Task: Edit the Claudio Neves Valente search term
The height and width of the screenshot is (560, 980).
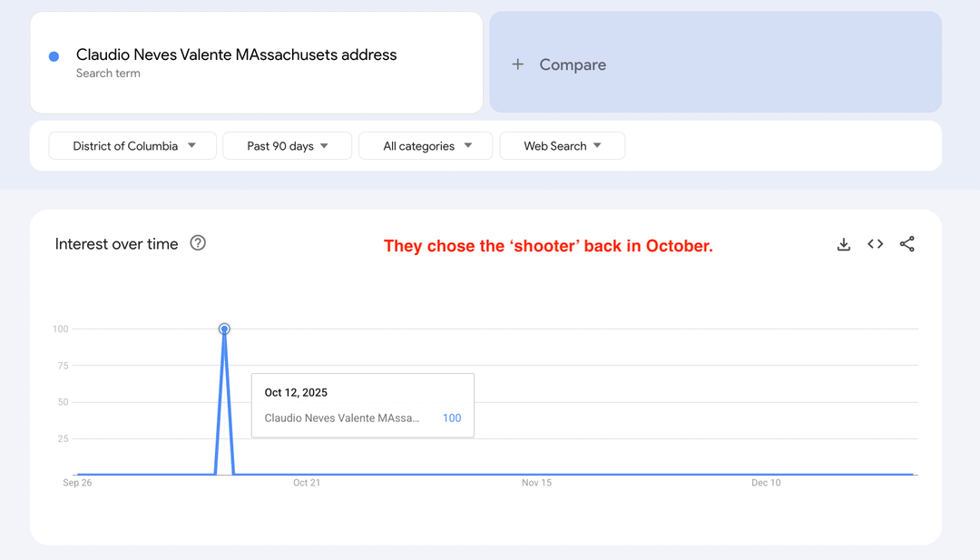Action: (236, 55)
